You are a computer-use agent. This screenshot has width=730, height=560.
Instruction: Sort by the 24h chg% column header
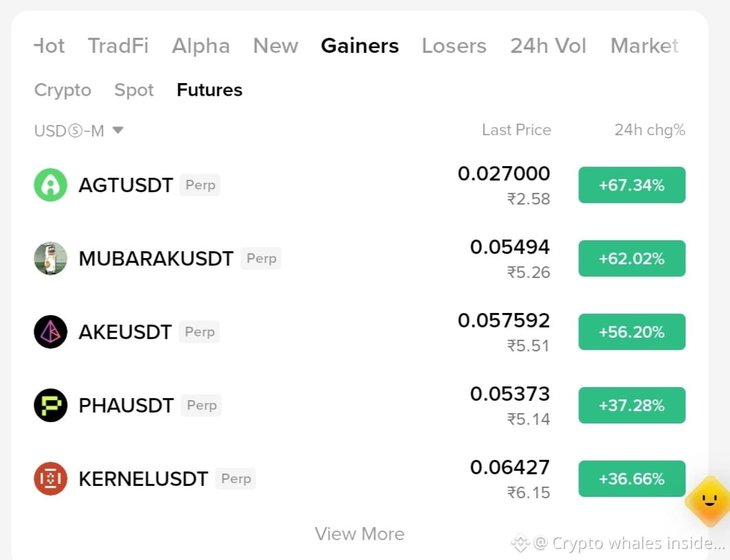650,130
